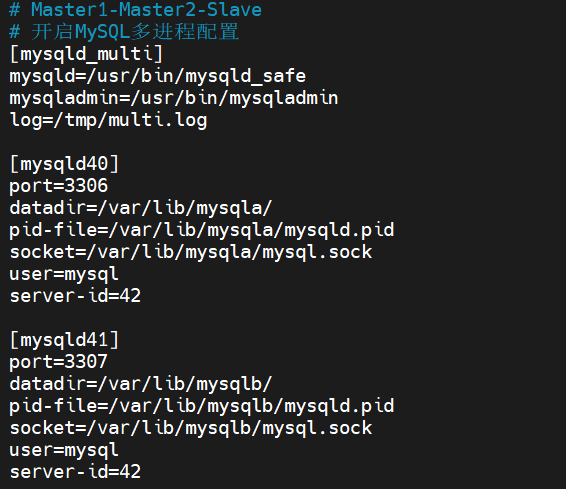Click server-id=42 under mysqld40
The image size is (566, 489).
point(75,296)
